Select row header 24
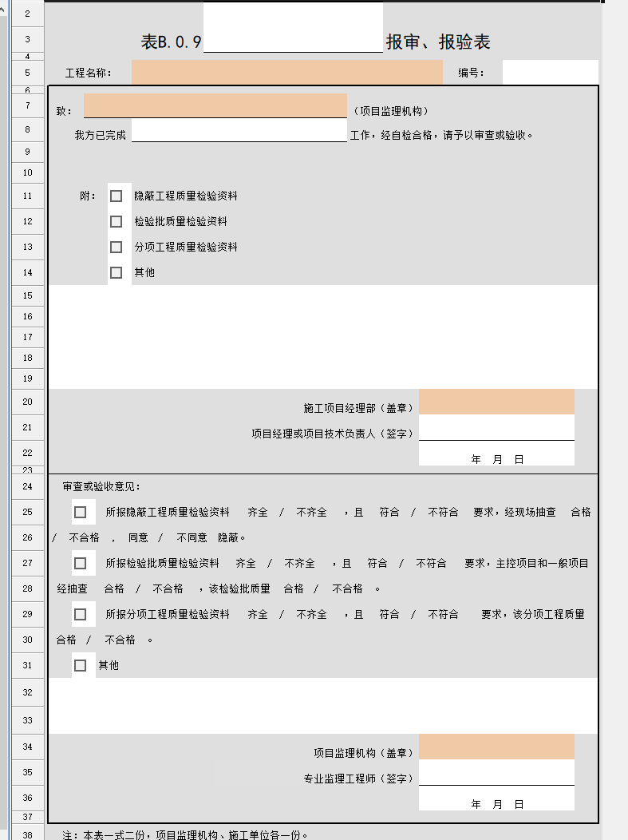This screenshot has height=840, width=628. (28, 486)
